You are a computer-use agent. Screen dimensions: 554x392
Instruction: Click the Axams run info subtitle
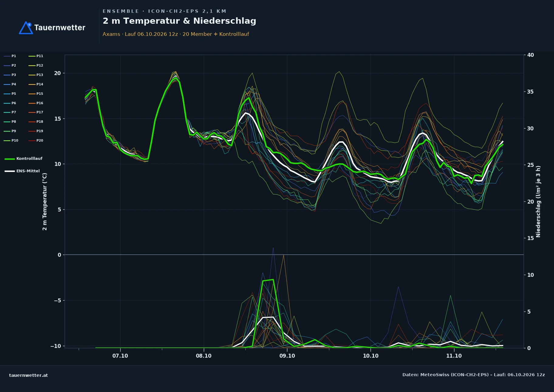(x=176, y=34)
